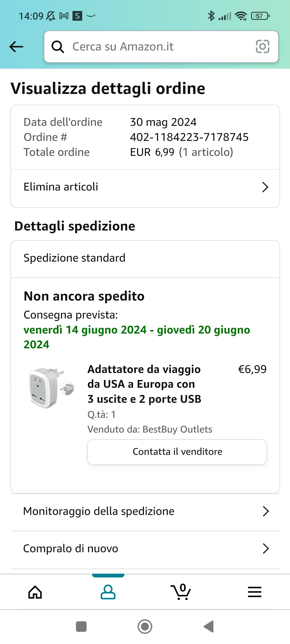Focus the Cerca su Amazon.it field

(161, 47)
